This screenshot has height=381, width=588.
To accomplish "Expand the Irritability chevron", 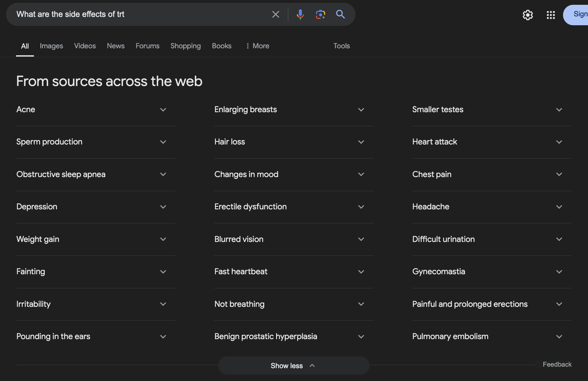I will pos(163,304).
